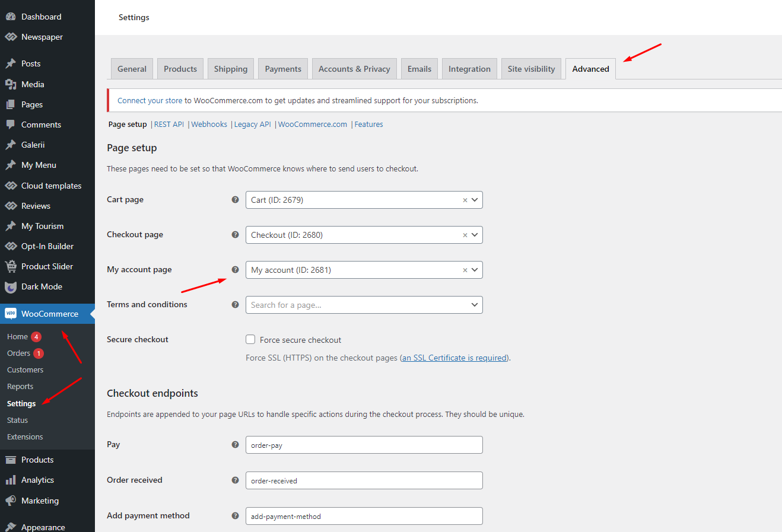Click the Marketing megaphone icon

tap(11, 501)
